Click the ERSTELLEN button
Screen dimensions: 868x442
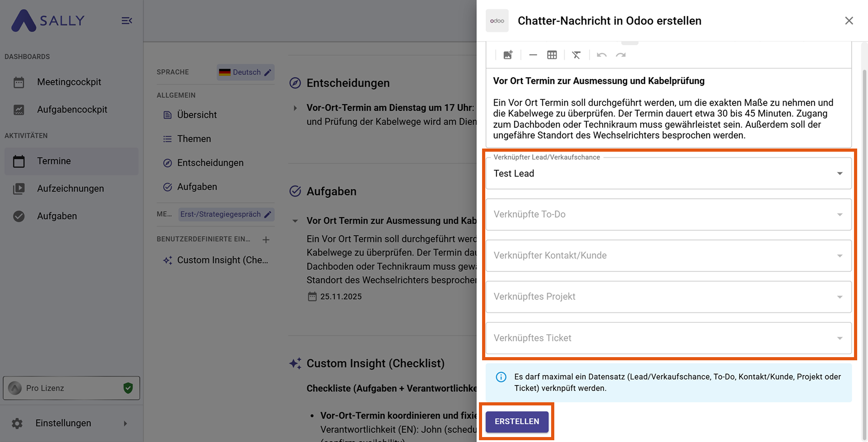click(517, 421)
